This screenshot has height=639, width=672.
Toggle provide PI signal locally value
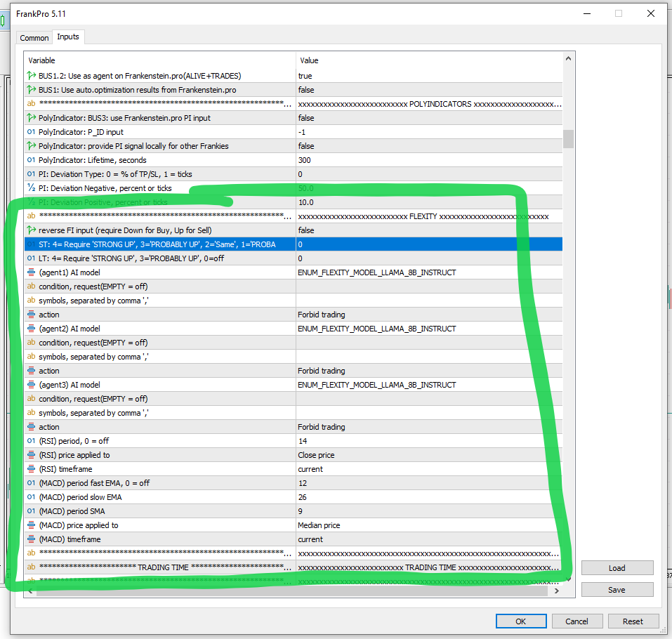pyautogui.click(x=429, y=146)
